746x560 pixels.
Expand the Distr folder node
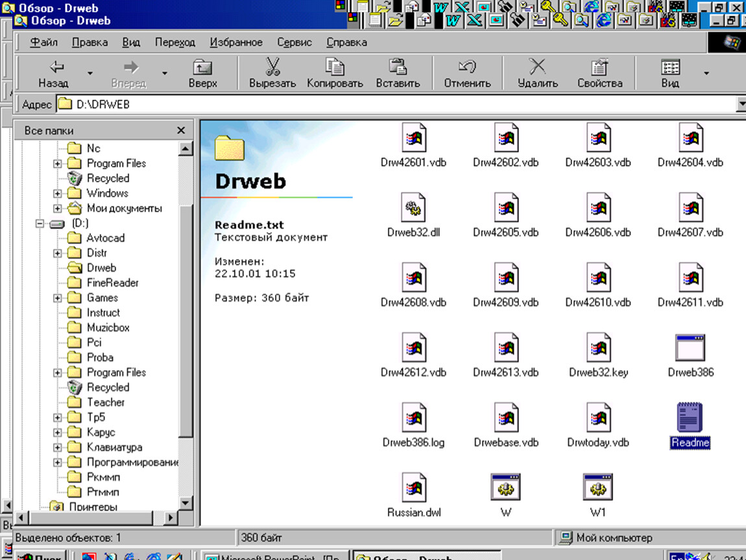tap(58, 253)
